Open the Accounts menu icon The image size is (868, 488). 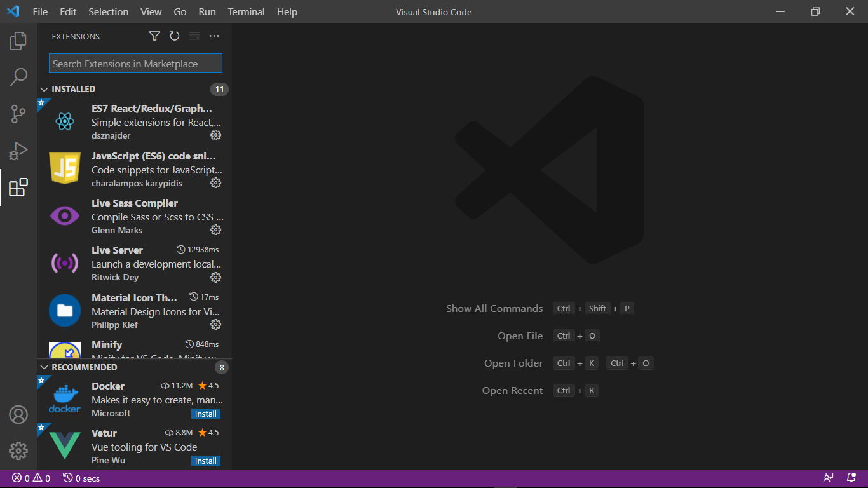pyautogui.click(x=18, y=415)
